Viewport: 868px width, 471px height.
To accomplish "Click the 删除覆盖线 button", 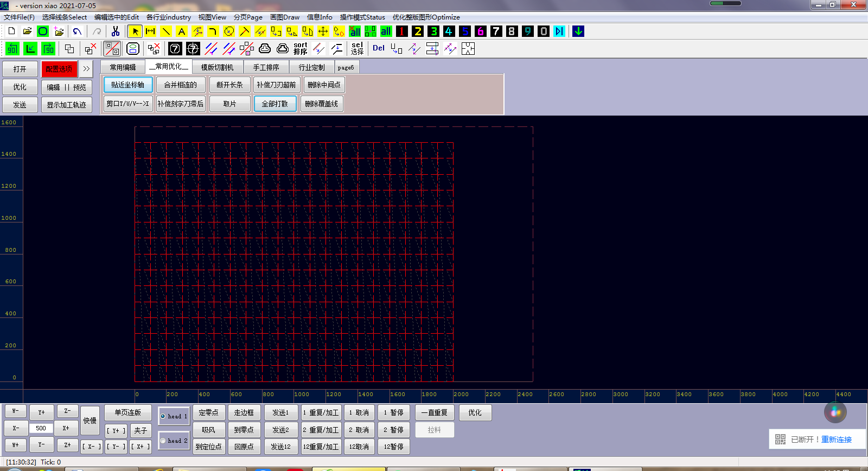I will point(321,104).
